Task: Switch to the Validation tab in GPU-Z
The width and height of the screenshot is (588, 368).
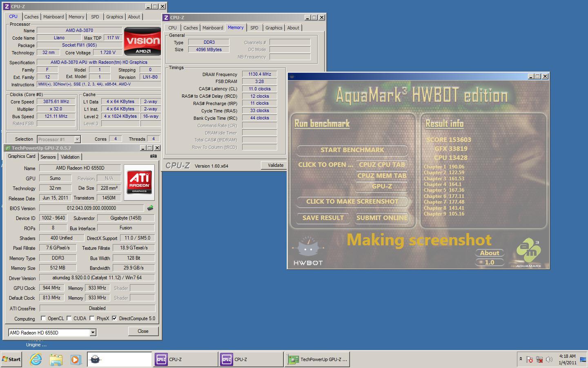Action: (70, 157)
